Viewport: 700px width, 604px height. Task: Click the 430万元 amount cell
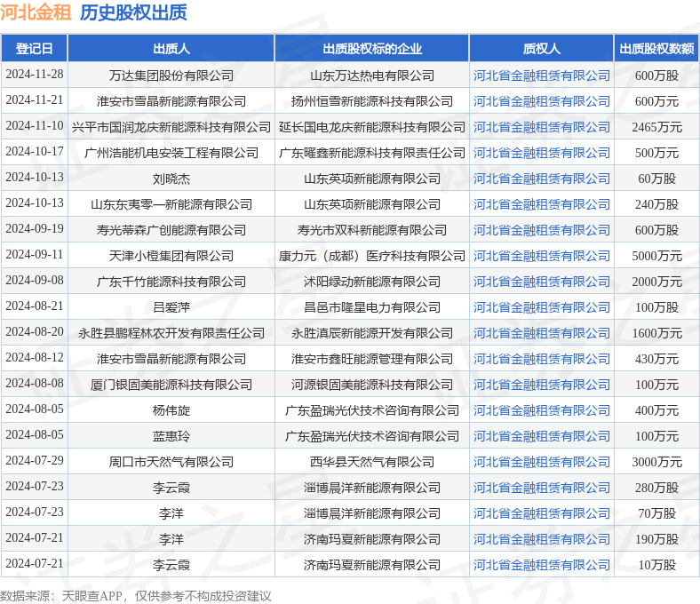(x=656, y=359)
